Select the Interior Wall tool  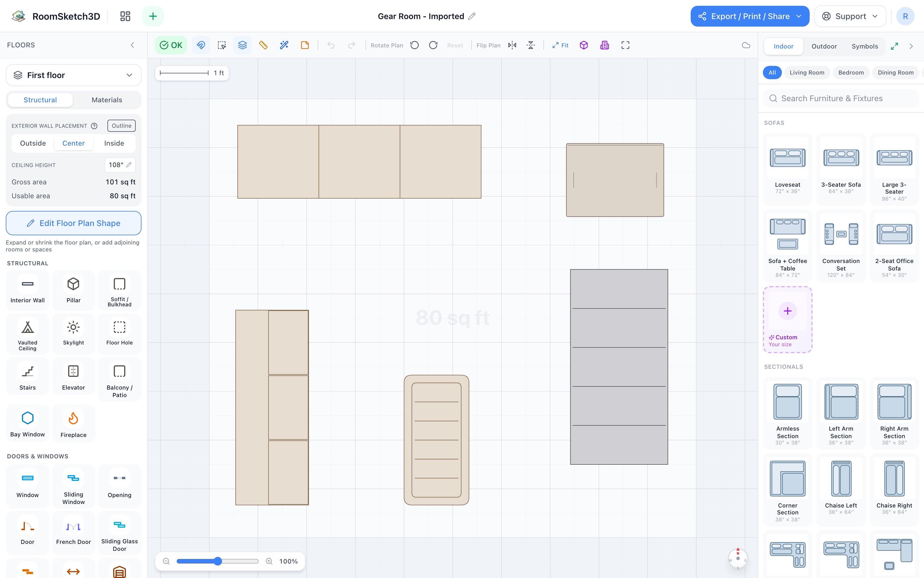tap(27, 290)
